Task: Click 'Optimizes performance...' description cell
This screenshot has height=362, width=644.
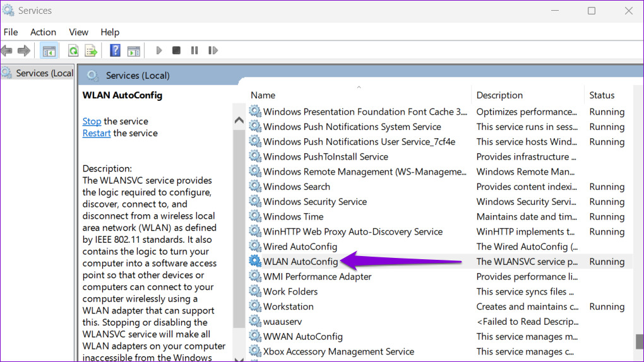Action: 527,112
